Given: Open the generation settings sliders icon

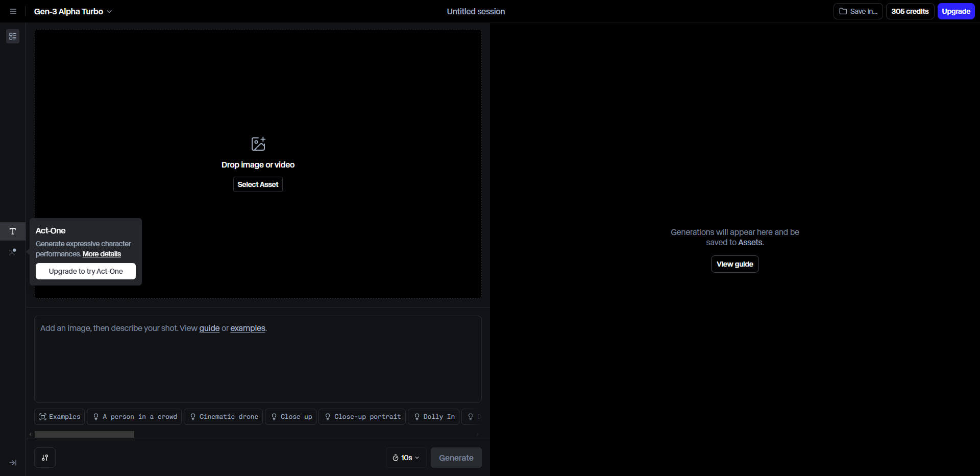Looking at the screenshot, I should pyautogui.click(x=45, y=458).
